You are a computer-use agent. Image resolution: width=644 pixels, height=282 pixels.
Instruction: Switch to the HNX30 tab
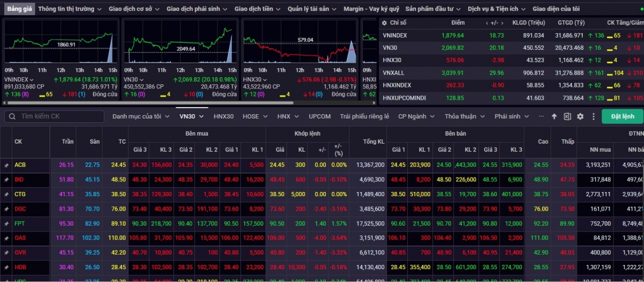223,116
